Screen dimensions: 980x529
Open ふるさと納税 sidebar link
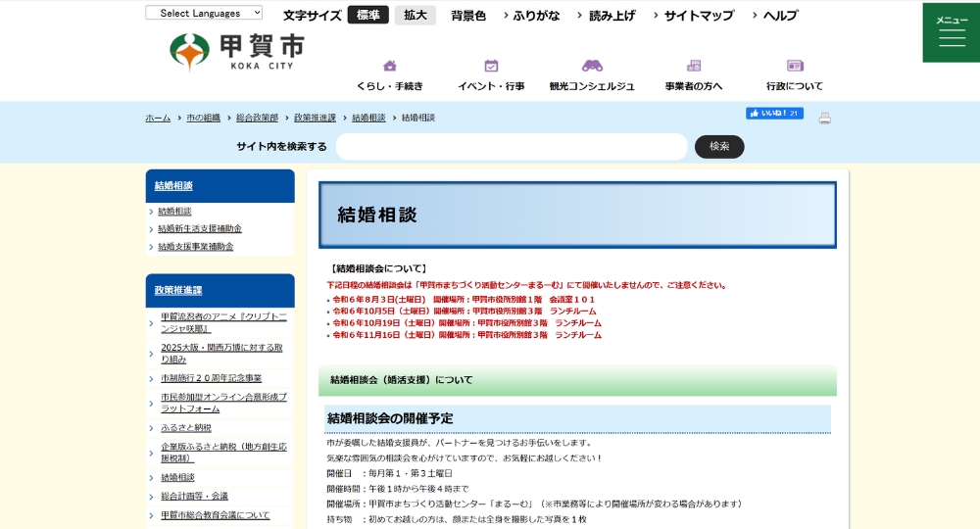[x=186, y=428]
